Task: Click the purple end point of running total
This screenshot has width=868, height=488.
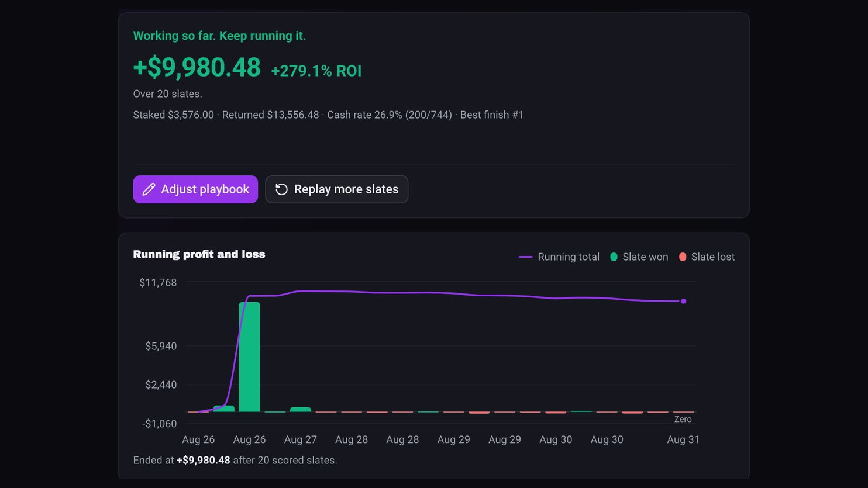Action: click(x=683, y=302)
